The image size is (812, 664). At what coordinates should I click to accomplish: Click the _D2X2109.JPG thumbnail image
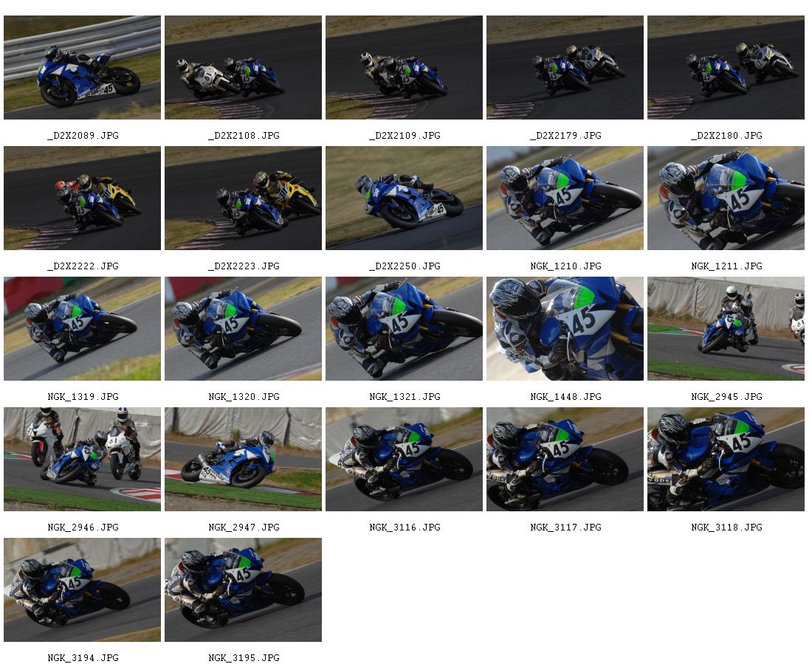click(x=404, y=67)
